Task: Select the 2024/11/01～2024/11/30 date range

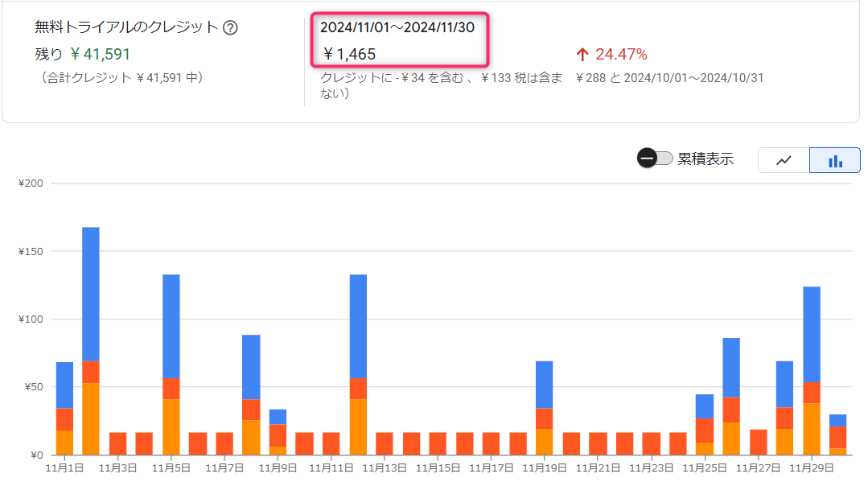Action: click(397, 27)
